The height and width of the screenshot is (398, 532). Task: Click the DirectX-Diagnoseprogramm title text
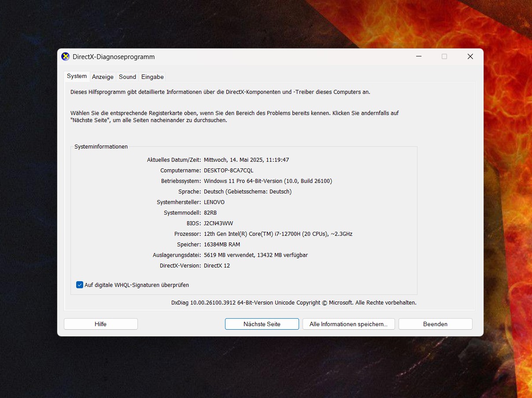(x=114, y=57)
